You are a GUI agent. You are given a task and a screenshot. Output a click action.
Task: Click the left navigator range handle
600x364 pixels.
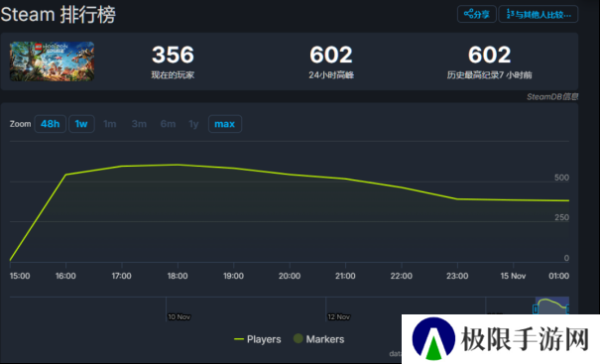point(536,308)
